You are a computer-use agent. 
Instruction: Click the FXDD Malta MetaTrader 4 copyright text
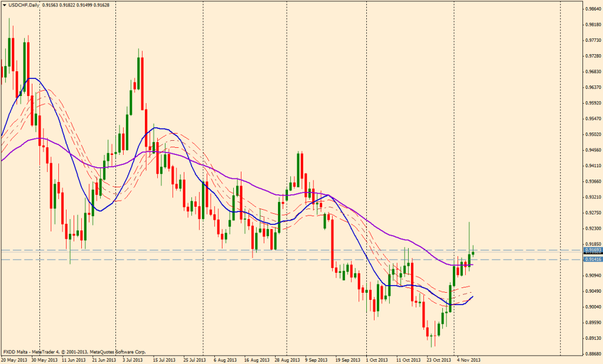point(74,350)
